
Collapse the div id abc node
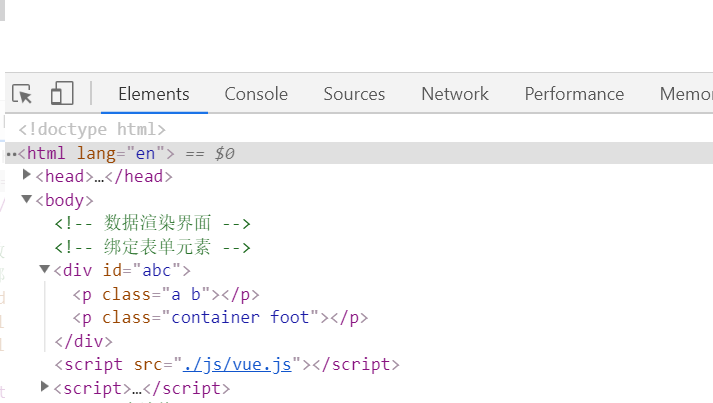click(x=44, y=270)
